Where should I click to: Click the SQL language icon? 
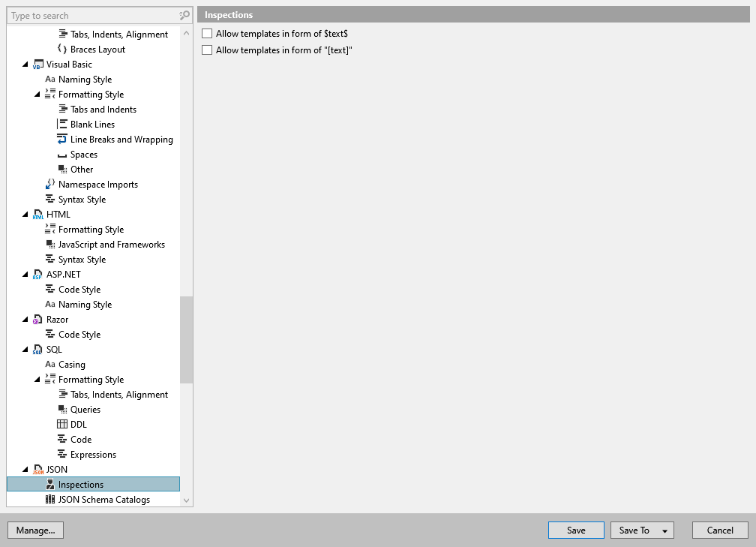tap(38, 350)
